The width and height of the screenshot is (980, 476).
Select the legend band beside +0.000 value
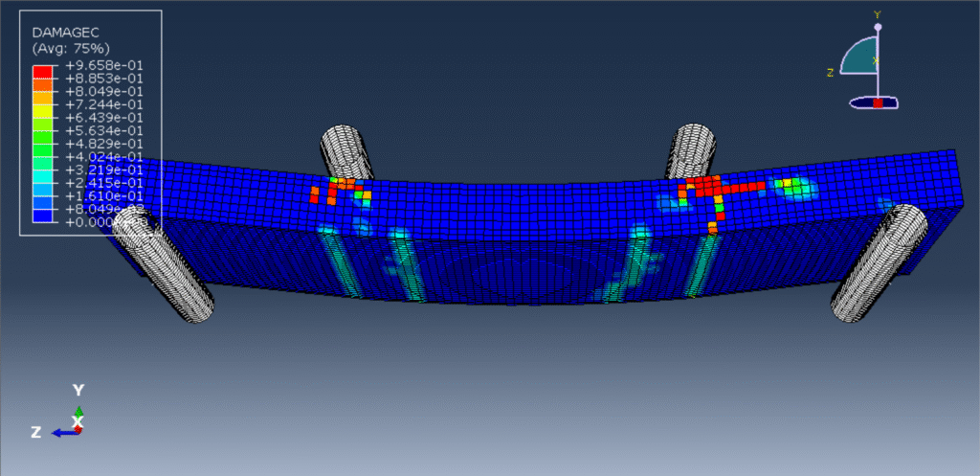pyautogui.click(x=42, y=215)
